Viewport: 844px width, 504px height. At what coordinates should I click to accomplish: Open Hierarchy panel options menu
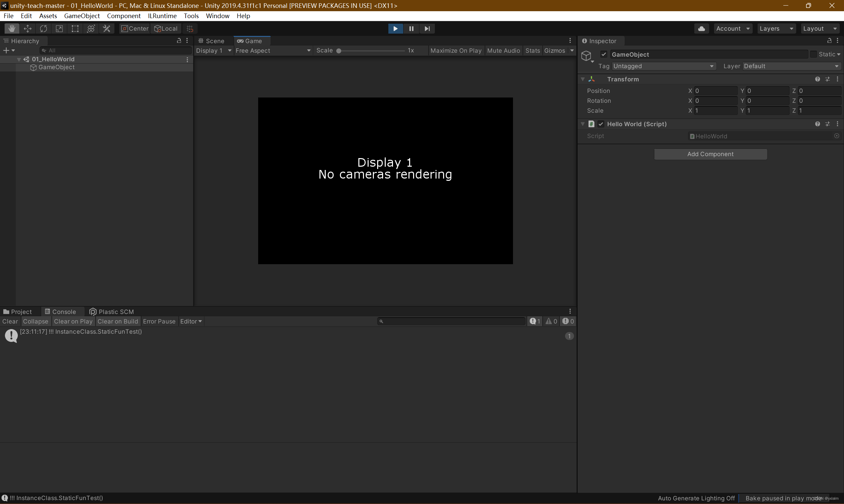[187, 41]
